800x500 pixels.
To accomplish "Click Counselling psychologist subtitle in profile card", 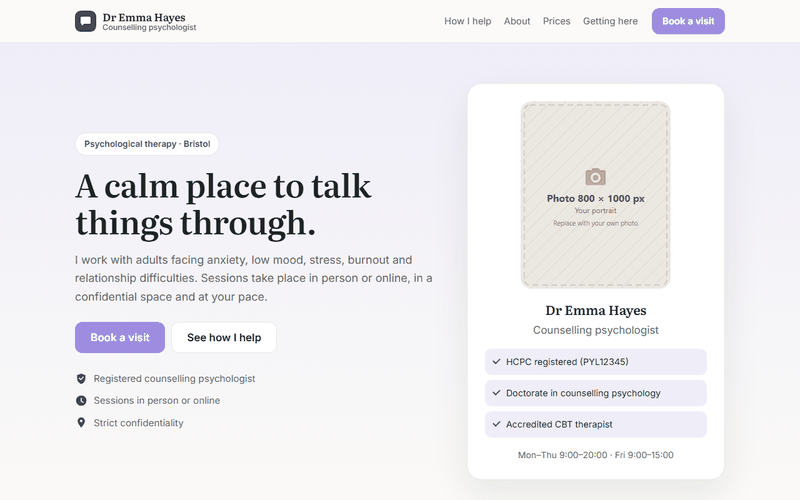I will tap(595, 330).
